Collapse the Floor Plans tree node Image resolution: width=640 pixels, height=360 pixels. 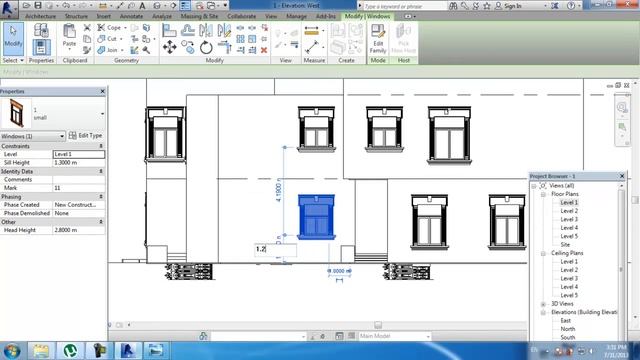coord(543,194)
